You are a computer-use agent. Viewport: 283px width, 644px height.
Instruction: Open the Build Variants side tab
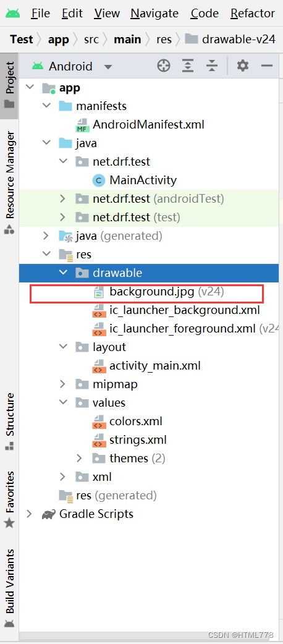click(9, 588)
